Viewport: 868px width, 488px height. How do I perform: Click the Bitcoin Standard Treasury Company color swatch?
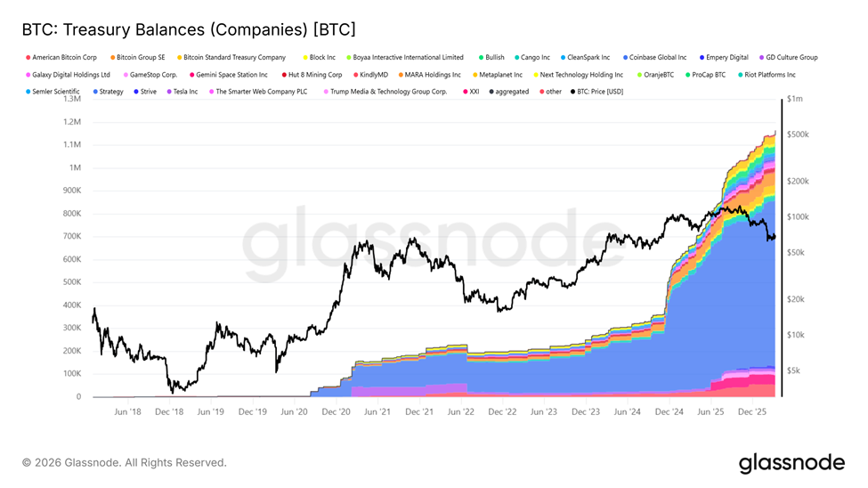[x=179, y=57]
